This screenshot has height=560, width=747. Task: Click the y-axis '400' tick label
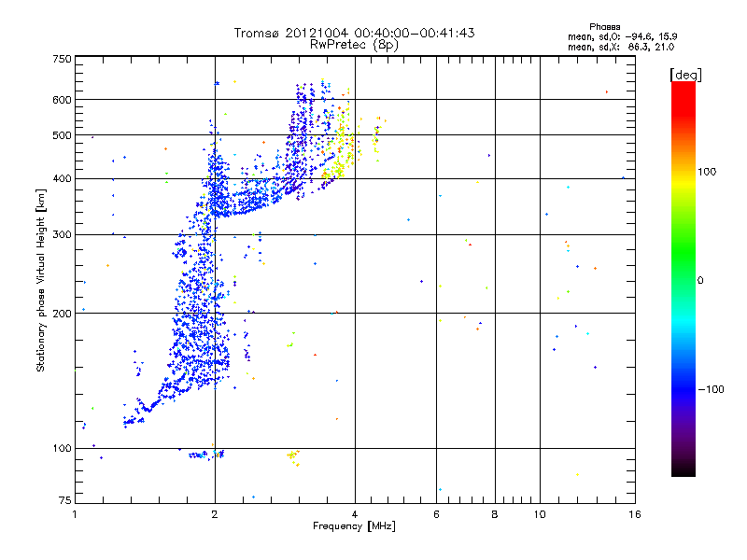pos(62,178)
